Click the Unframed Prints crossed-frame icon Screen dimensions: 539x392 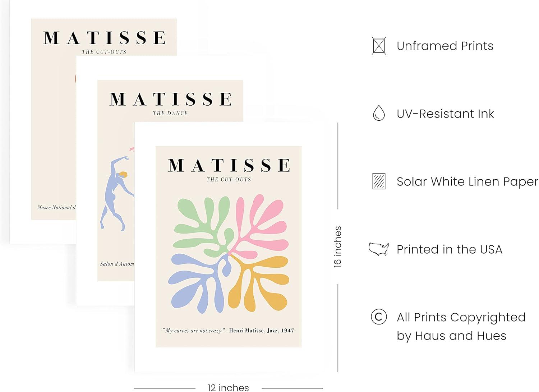pos(379,46)
